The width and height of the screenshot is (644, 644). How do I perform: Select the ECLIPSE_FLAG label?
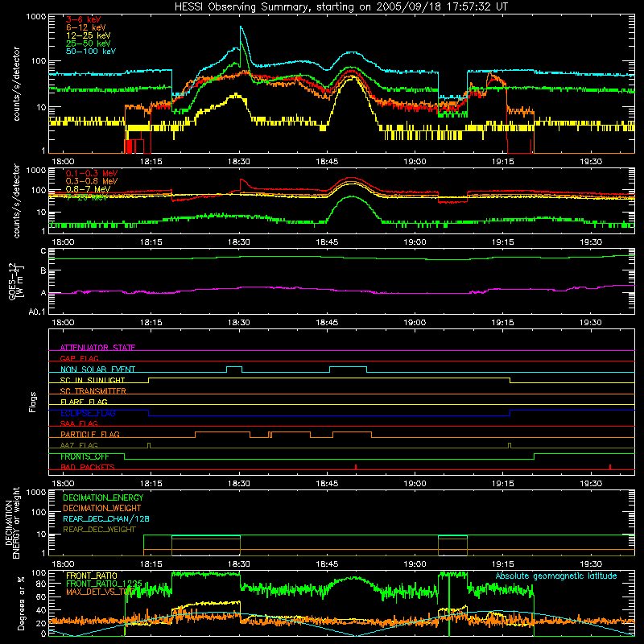pyautogui.click(x=88, y=413)
